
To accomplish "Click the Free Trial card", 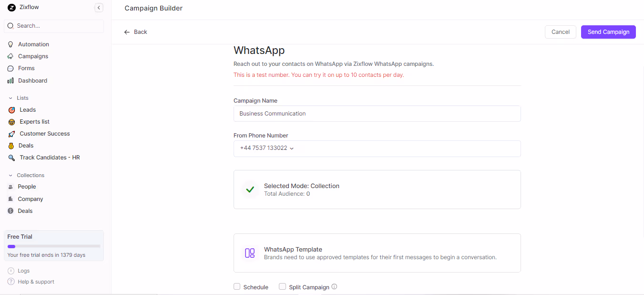I will pos(54,246).
